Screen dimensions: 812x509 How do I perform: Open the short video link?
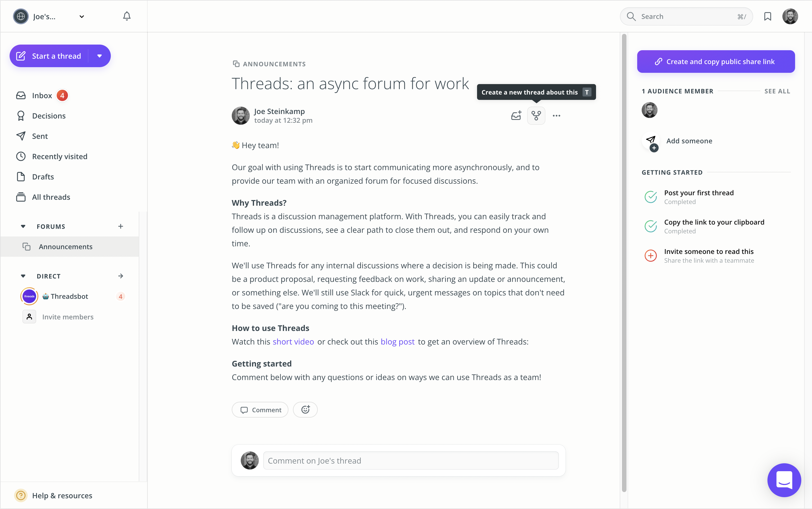click(293, 342)
